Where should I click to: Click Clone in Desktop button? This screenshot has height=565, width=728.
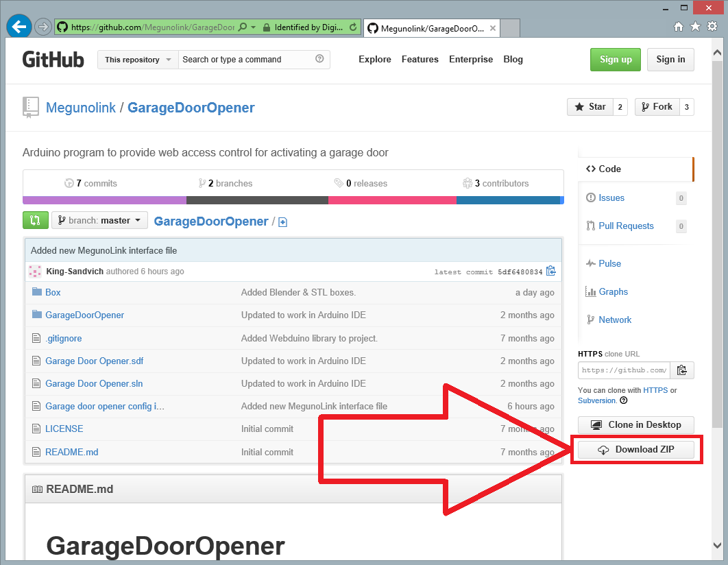tap(636, 425)
